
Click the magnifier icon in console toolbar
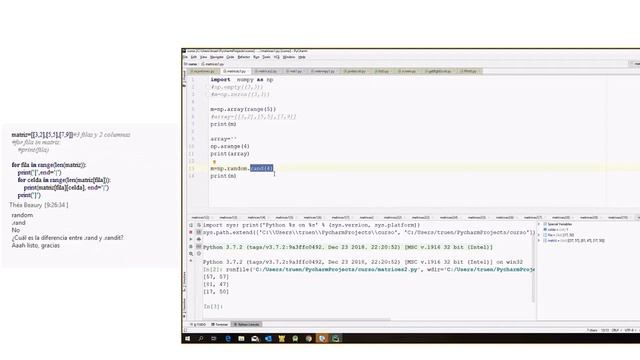(x=191, y=254)
